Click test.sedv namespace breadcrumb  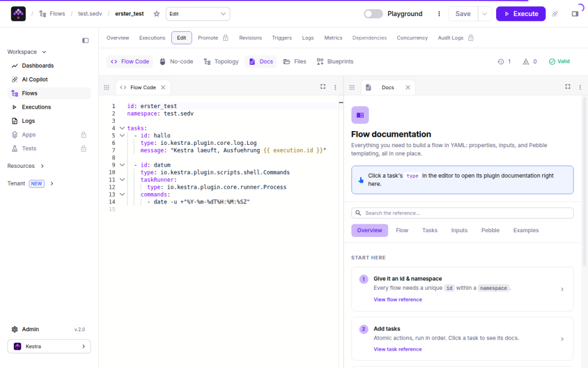tap(90, 14)
